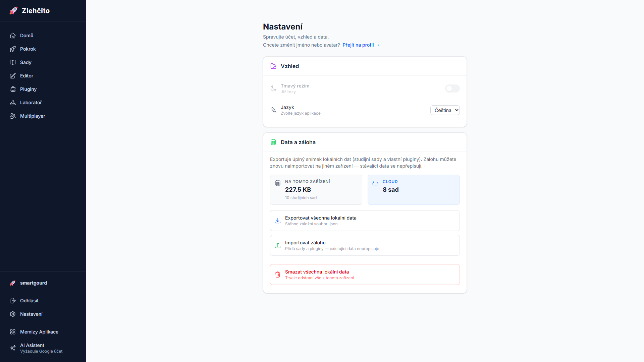Click the AI Asistent sparkle icon
The height and width of the screenshot is (362, 644).
click(13, 348)
